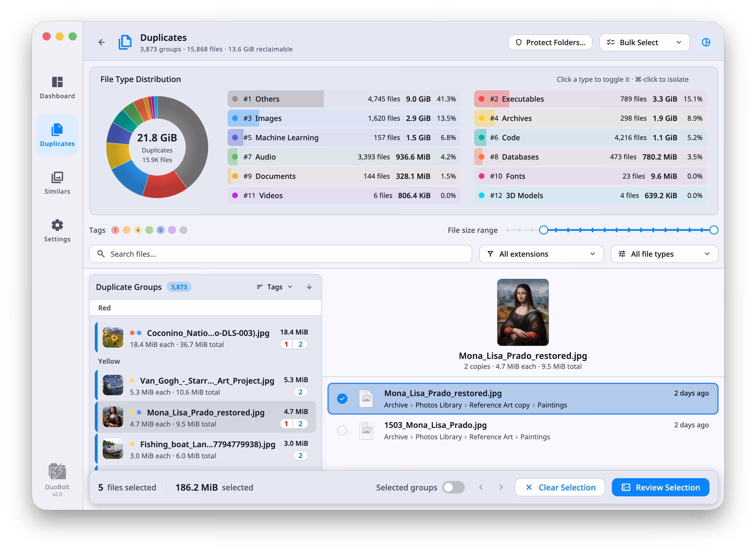
Task: Go back using the left arrow icon
Action: coord(102,42)
